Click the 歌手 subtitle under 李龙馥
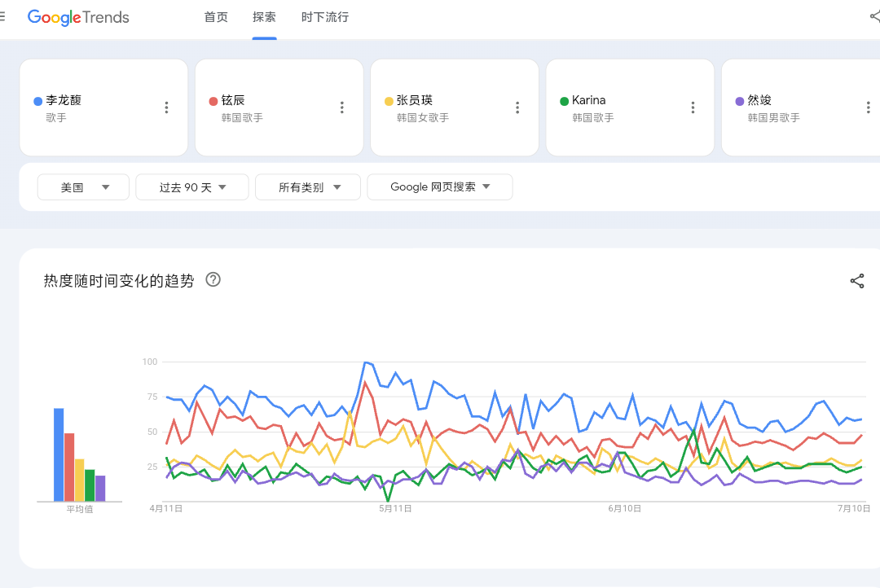This screenshot has height=588, width=880. pos(56,118)
